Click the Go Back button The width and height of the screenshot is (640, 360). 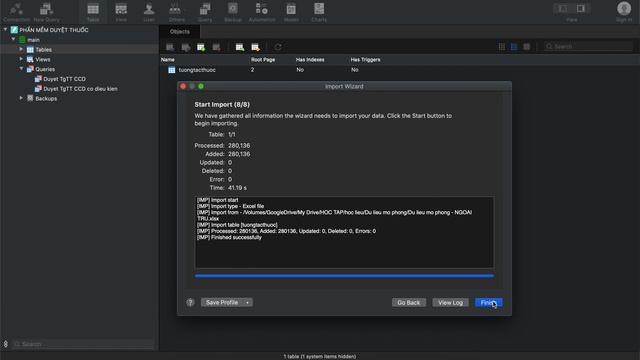409,302
